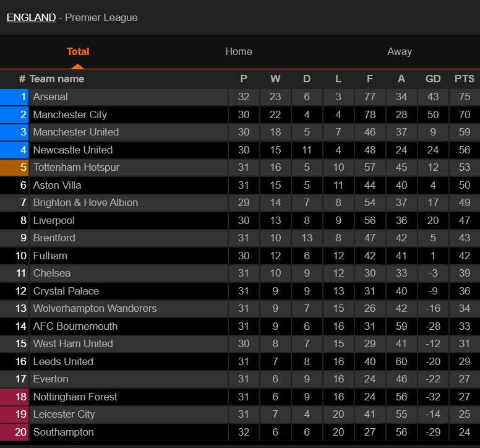
Task: Switch to the Home tab
Action: pyautogui.click(x=238, y=52)
